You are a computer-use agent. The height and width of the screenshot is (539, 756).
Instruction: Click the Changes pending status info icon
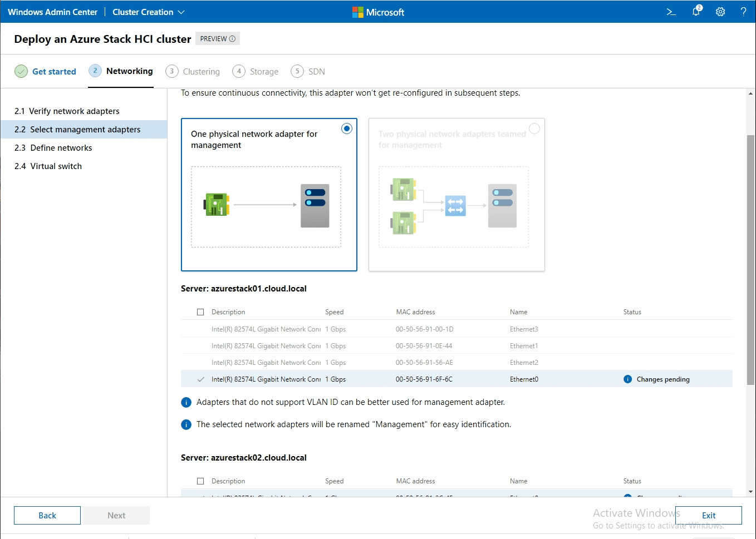[628, 379]
